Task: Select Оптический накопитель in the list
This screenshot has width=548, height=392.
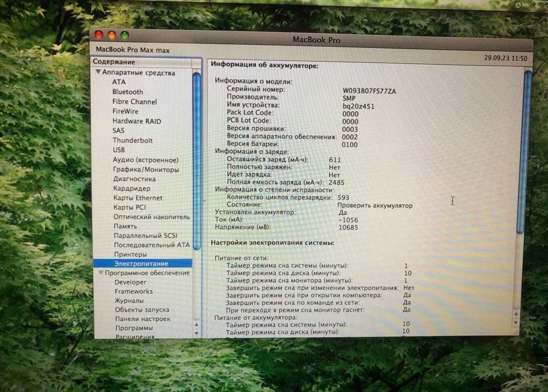Action: click(152, 217)
